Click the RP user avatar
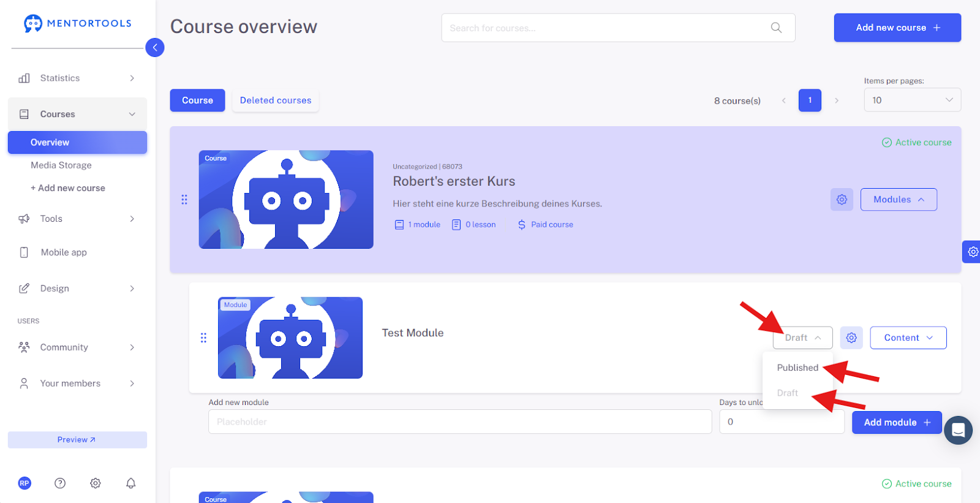 (x=24, y=483)
